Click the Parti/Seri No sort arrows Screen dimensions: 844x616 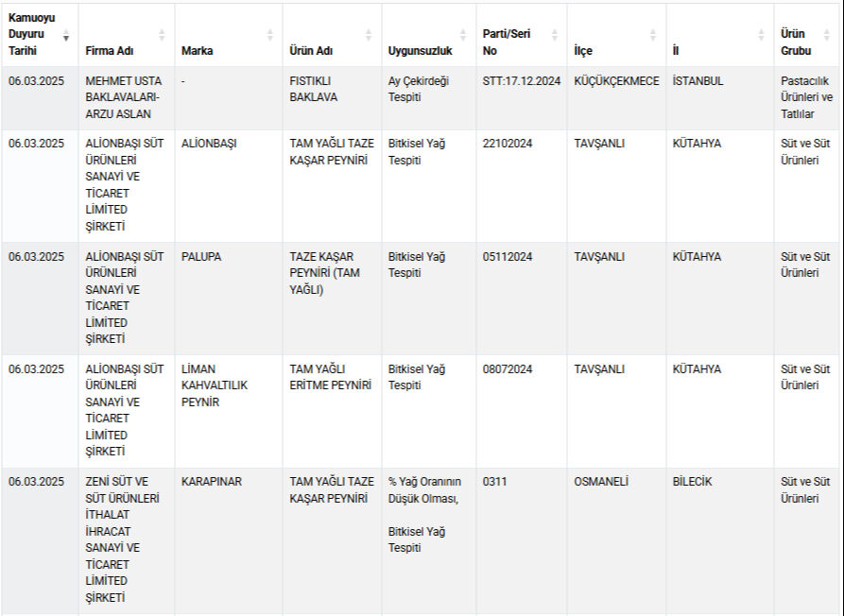coord(554,35)
